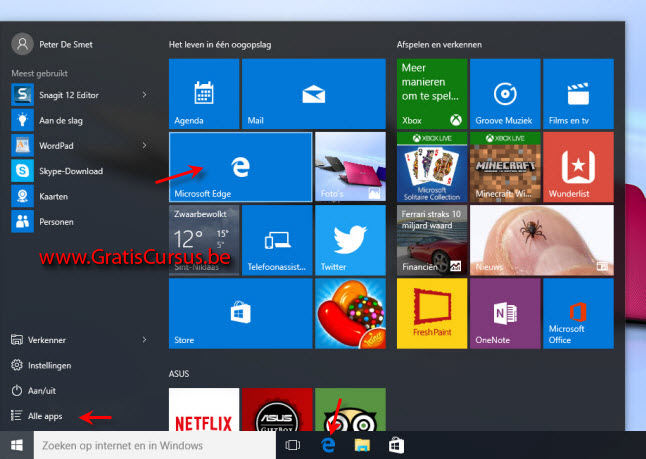This screenshot has width=646, height=459.
Task: Launch Candy Crush Saga tile
Action: pyautogui.click(x=350, y=314)
